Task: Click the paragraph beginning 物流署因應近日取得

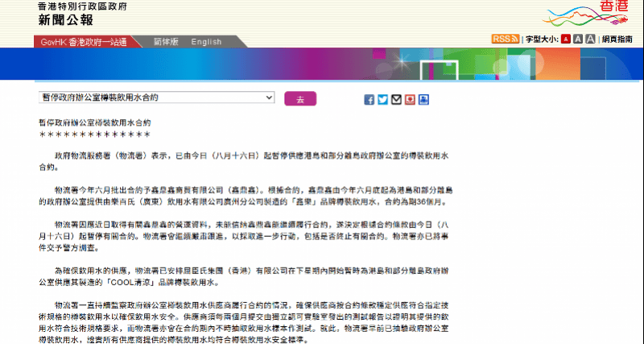Action: [244, 236]
